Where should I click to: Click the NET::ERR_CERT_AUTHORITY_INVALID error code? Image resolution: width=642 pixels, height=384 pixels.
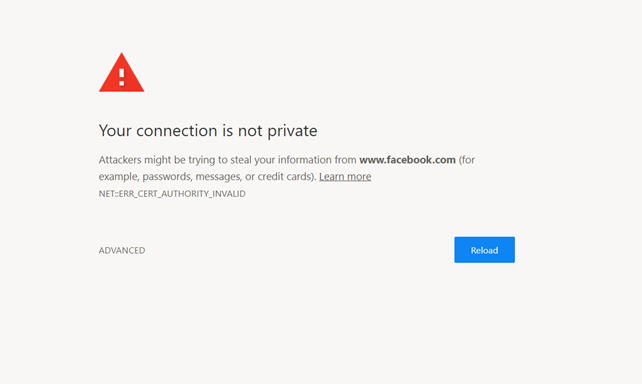172,194
